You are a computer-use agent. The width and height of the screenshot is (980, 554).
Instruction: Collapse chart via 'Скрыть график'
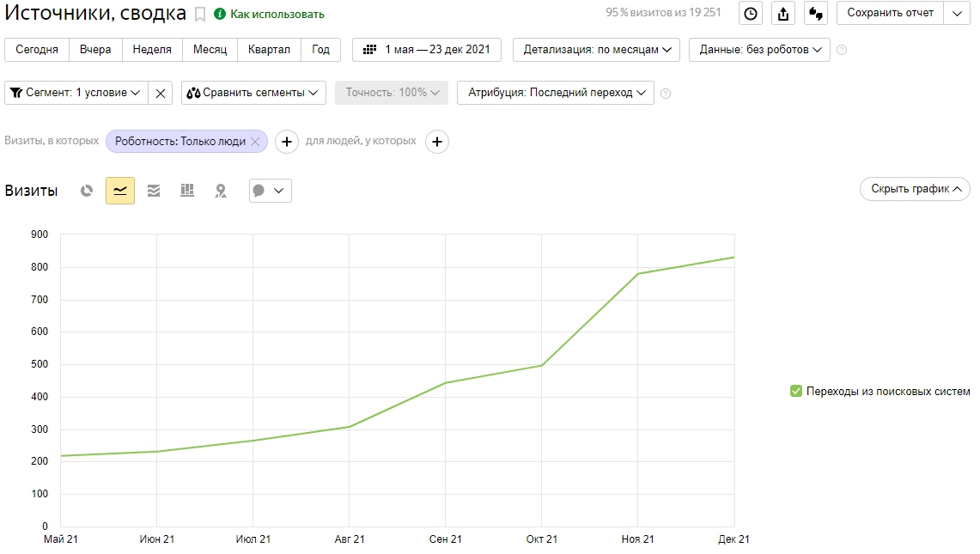tap(915, 189)
